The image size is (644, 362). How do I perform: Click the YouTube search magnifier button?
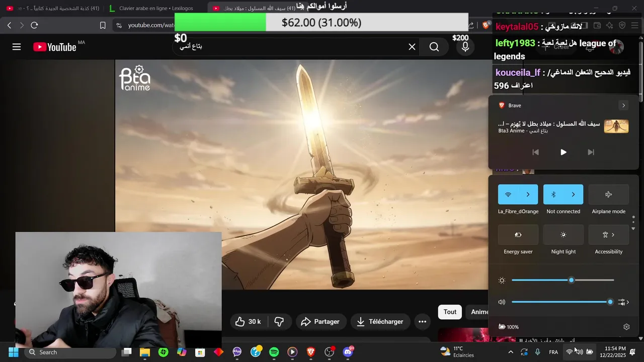(434, 47)
